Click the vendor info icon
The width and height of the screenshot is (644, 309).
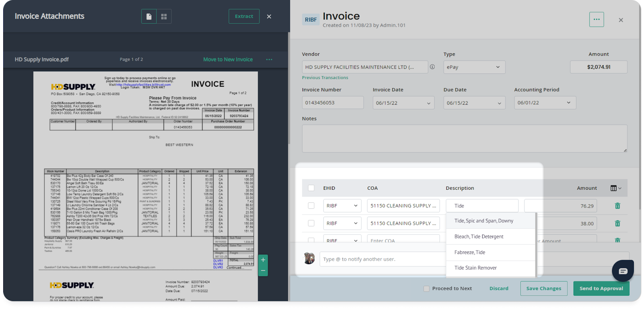tap(432, 67)
